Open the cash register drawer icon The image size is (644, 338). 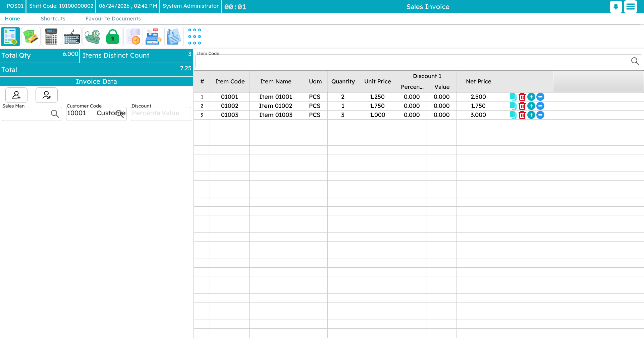coord(154,37)
